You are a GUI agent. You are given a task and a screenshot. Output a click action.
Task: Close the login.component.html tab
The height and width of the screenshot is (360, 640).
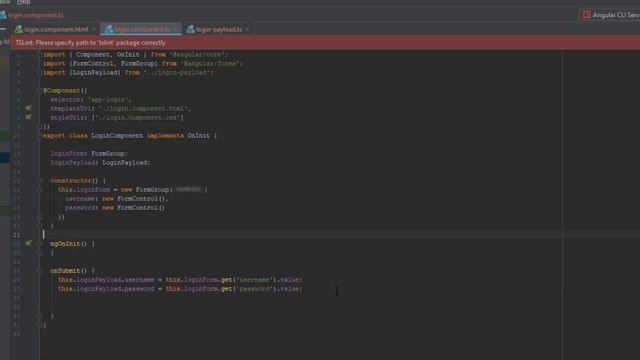pyautogui.click(x=93, y=29)
